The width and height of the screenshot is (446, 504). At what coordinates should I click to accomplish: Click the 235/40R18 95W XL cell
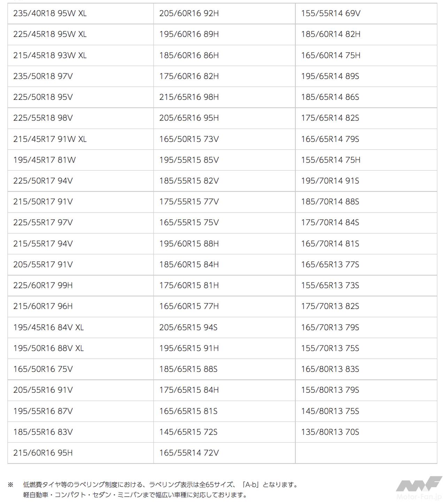tap(50, 14)
